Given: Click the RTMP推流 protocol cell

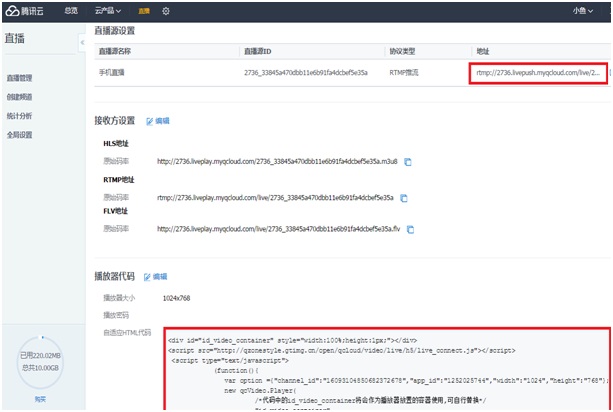Looking at the screenshot, I should [404, 72].
